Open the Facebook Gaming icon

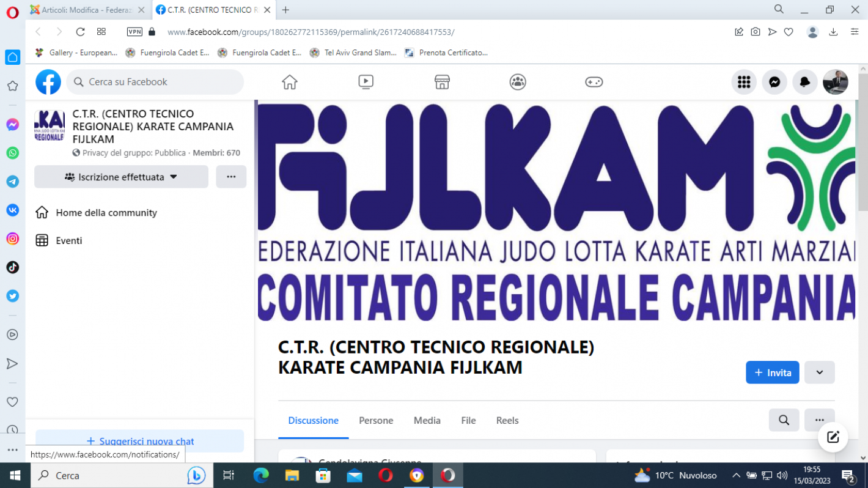click(x=594, y=82)
